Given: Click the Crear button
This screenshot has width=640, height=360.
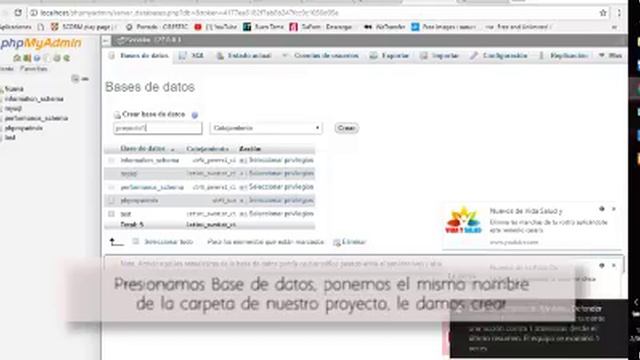Looking at the screenshot, I should (347, 128).
